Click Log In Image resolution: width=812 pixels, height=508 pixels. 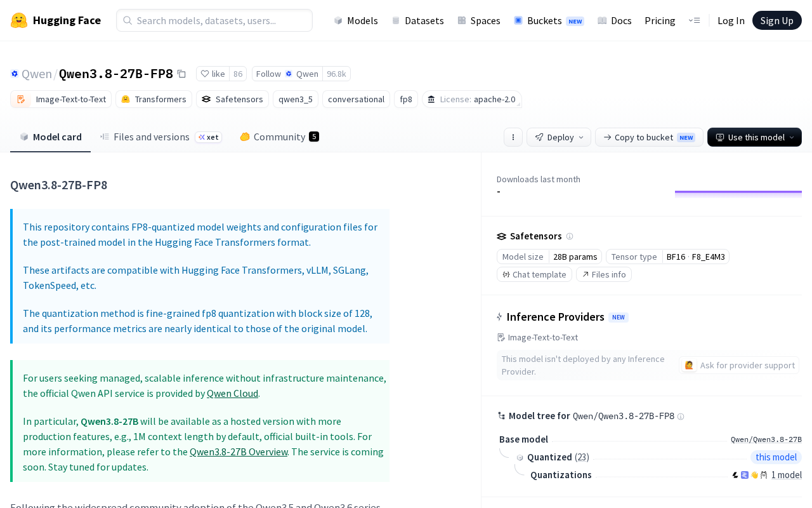click(x=731, y=20)
